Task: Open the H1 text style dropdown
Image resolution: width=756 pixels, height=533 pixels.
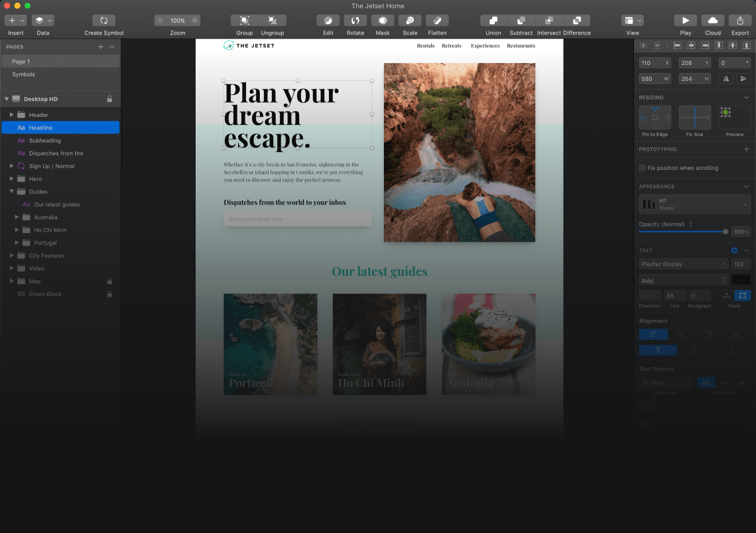Action: [x=694, y=204]
